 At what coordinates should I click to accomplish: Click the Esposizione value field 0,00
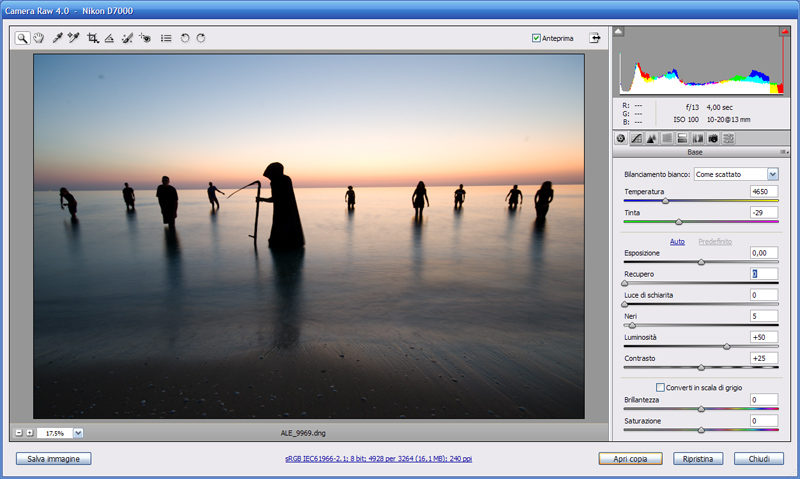[764, 253]
